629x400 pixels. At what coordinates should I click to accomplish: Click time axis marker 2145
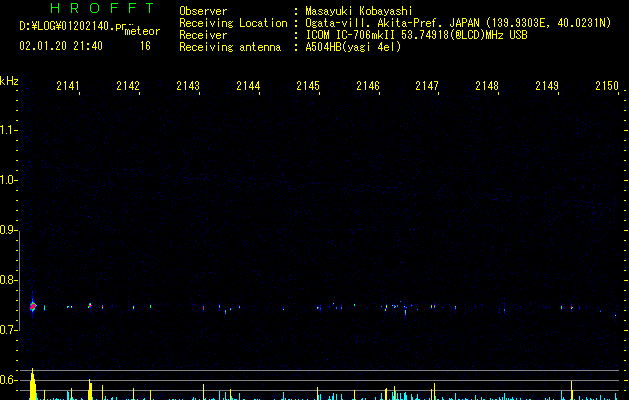[x=308, y=86]
